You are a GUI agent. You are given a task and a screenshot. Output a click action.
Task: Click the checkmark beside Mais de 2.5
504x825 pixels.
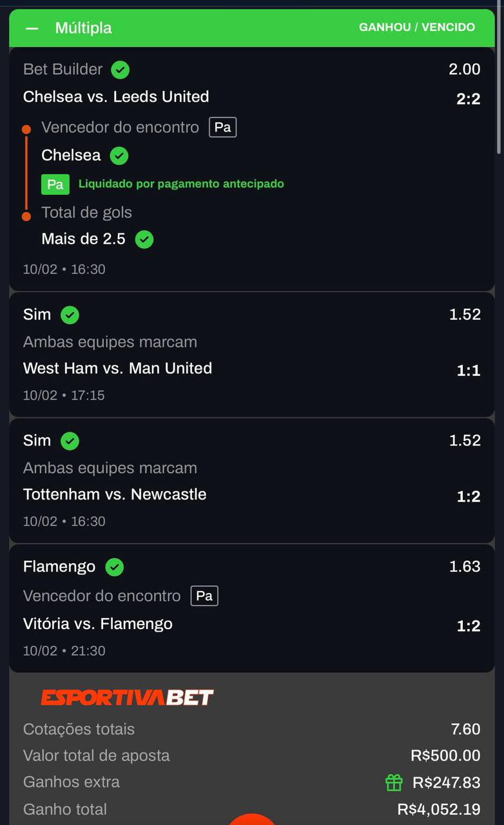coord(144,239)
